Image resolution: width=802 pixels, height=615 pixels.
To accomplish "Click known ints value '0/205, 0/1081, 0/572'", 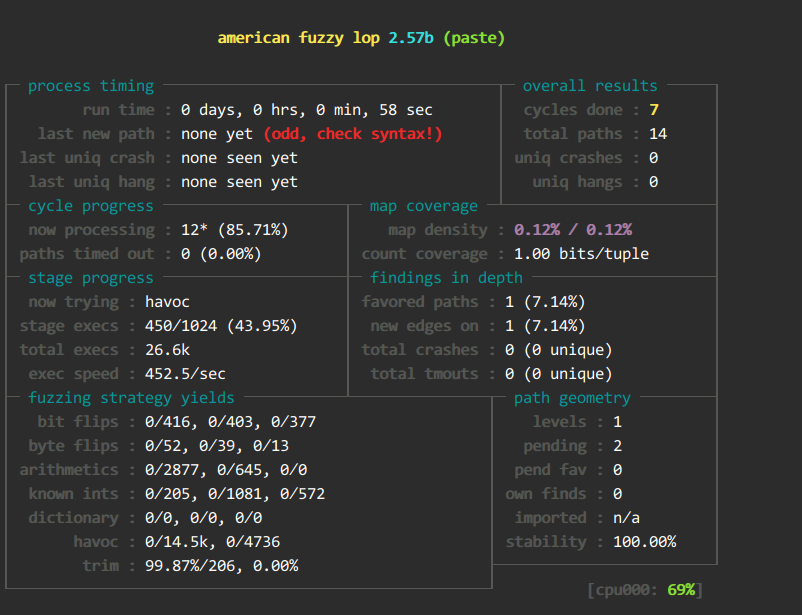I will (235, 494).
